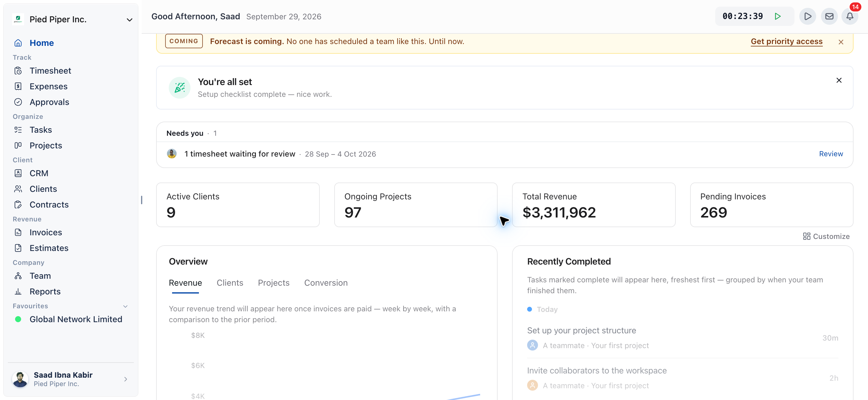Open Approvals in sidebar
The width and height of the screenshot is (868, 400).
coord(49,102)
